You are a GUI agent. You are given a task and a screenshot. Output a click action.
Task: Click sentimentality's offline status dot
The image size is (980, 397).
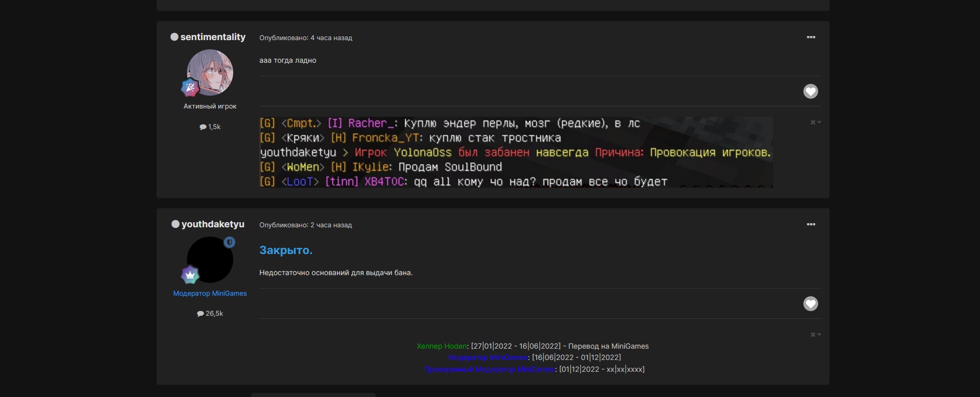[175, 37]
